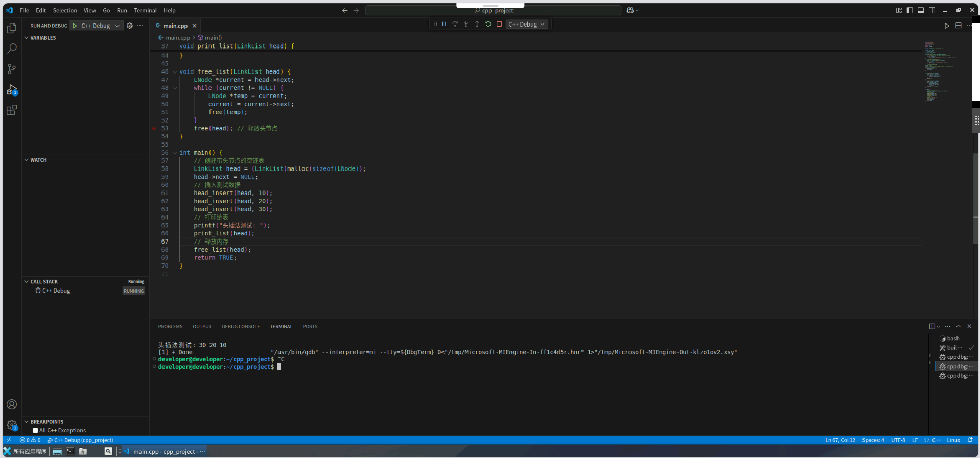The width and height of the screenshot is (980, 458).
Task: Open the Selection menu
Action: [65, 10]
